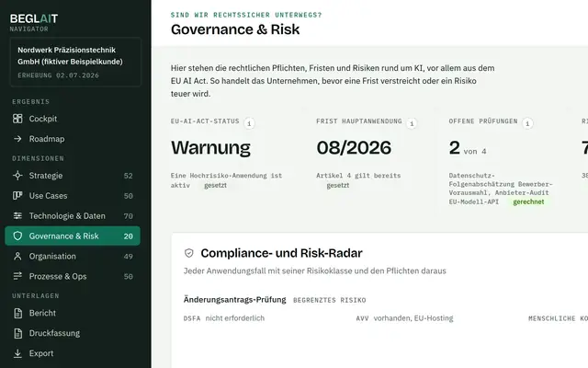Click the Druckfassung document icon
This screenshot has height=368, width=588.
tap(17, 333)
